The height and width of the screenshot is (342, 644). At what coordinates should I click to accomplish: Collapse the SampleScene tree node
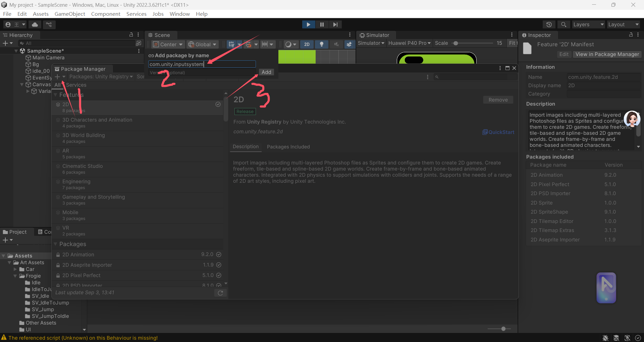point(16,51)
